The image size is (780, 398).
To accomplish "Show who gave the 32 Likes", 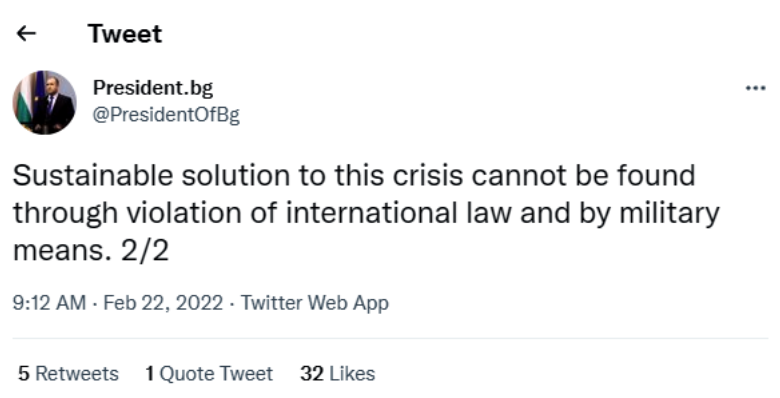I will pos(337,374).
